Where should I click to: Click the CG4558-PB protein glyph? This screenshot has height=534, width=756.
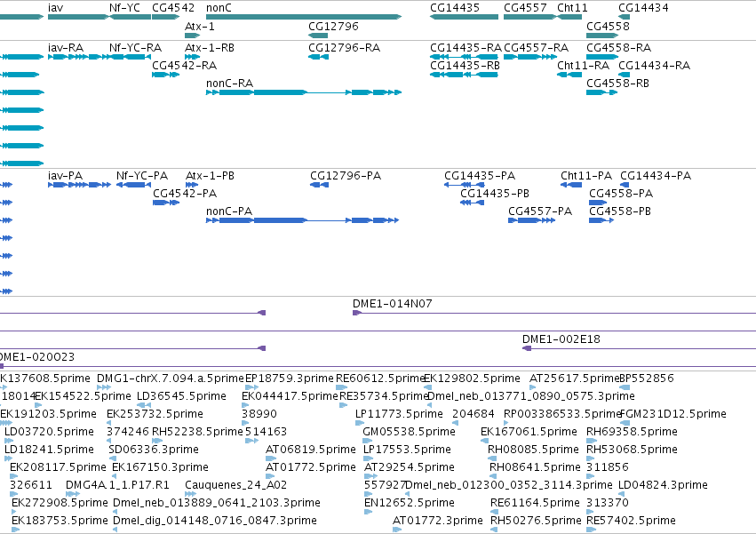click(601, 220)
